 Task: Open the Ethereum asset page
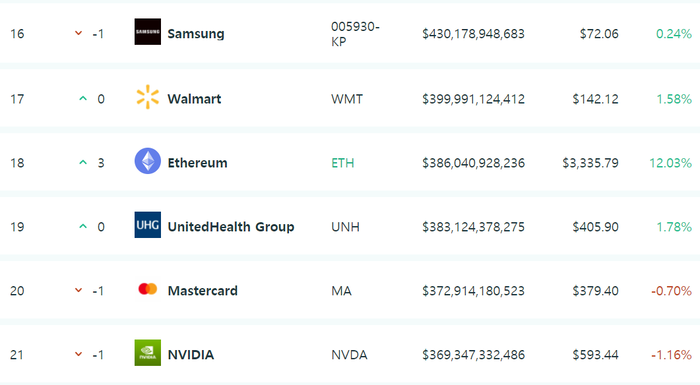point(197,163)
